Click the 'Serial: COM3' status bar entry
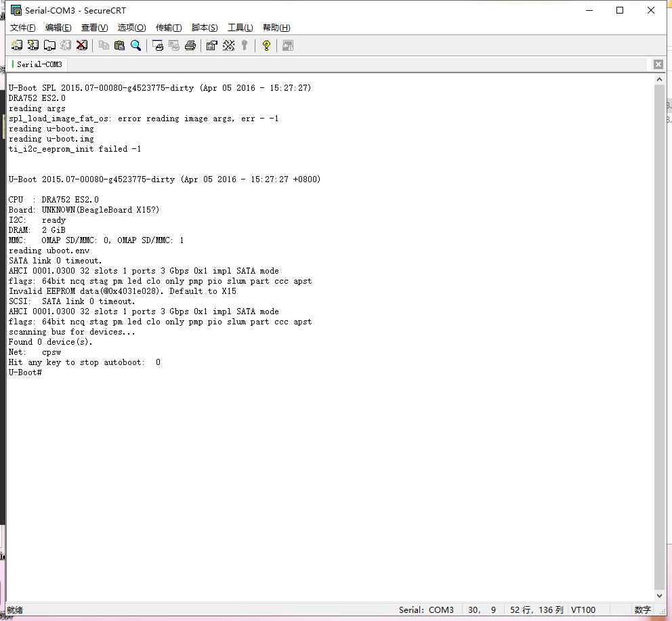This screenshot has height=621, width=672. point(426,610)
